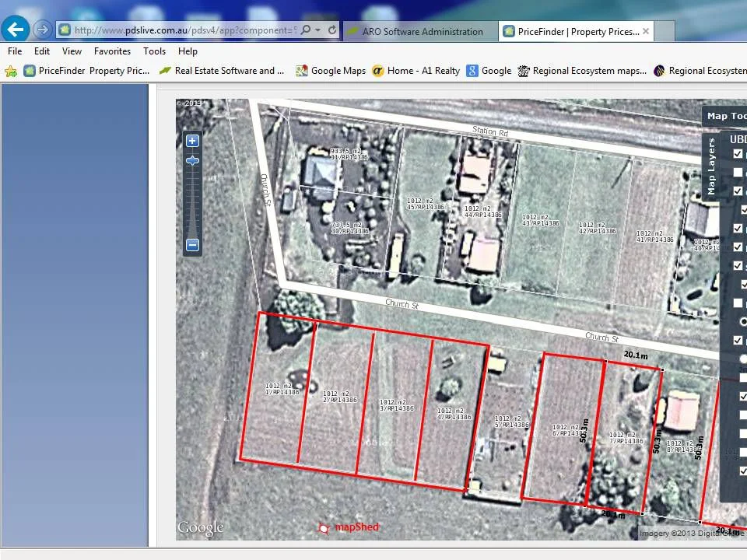Open the address bar autocomplete dropdown
Viewport: 747px width, 560px height.
pos(317,30)
